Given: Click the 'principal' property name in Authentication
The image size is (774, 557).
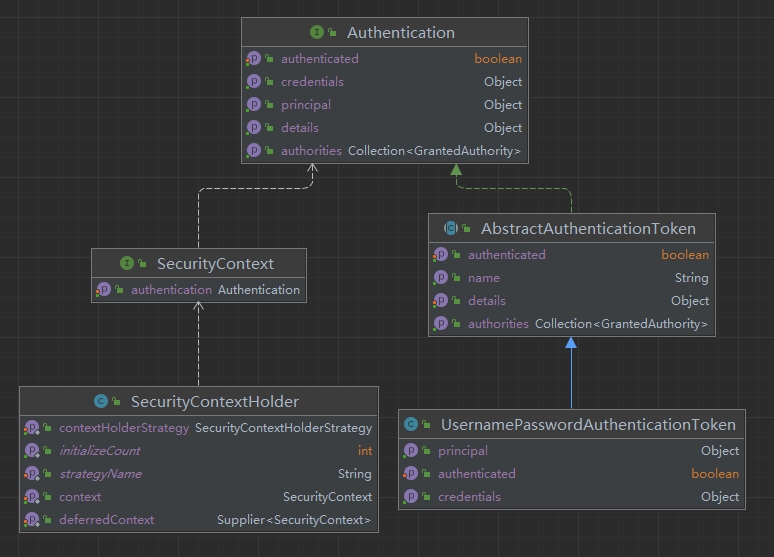Looking at the screenshot, I should click(306, 105).
